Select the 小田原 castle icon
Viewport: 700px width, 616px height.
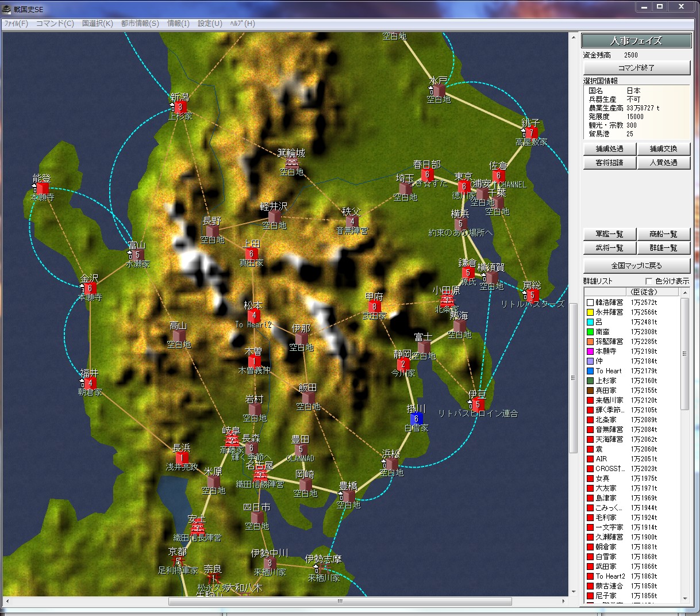447,301
